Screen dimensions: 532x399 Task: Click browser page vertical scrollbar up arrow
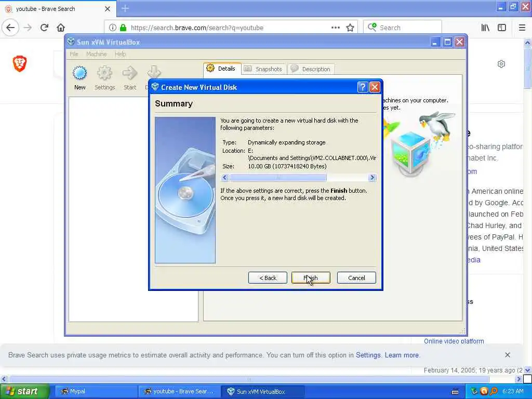click(527, 43)
